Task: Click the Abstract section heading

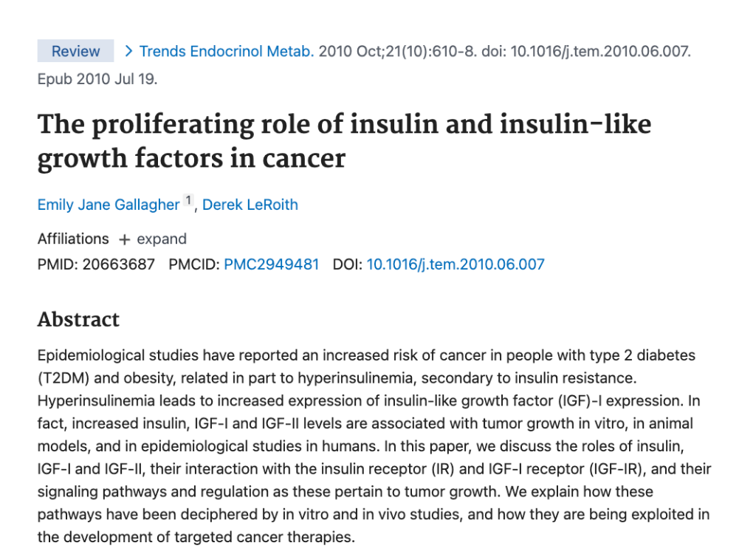Action: pyautogui.click(x=78, y=319)
